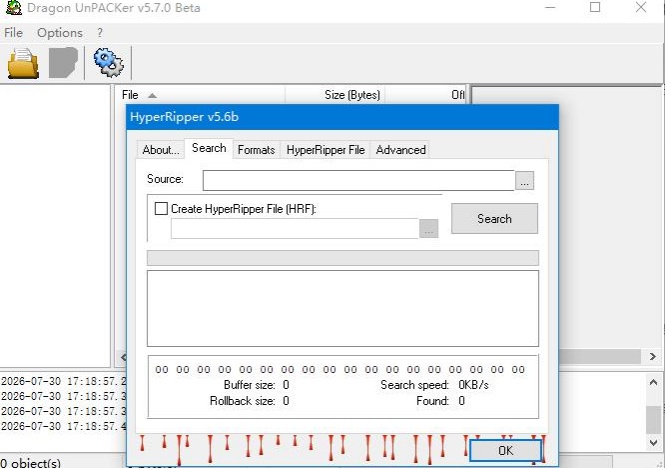Click the Search speed 0KB/s value

pyautogui.click(x=473, y=385)
